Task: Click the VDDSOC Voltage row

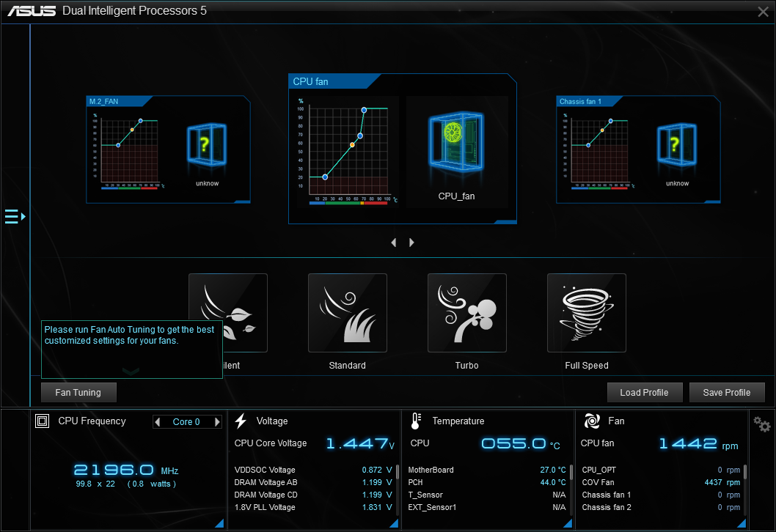Action: [x=313, y=470]
